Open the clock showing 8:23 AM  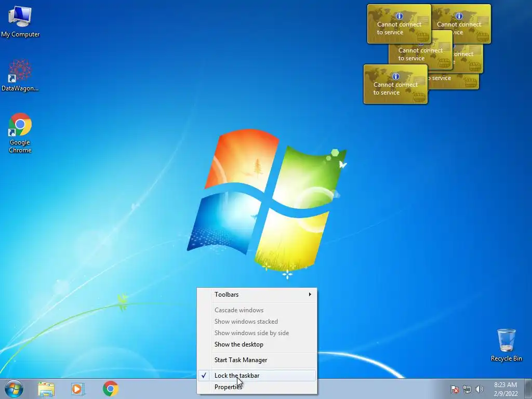[506, 389]
